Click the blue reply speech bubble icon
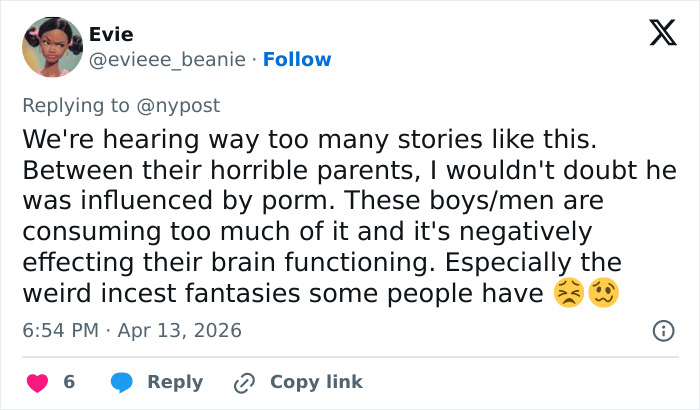The width and height of the screenshot is (700, 410). click(x=122, y=382)
